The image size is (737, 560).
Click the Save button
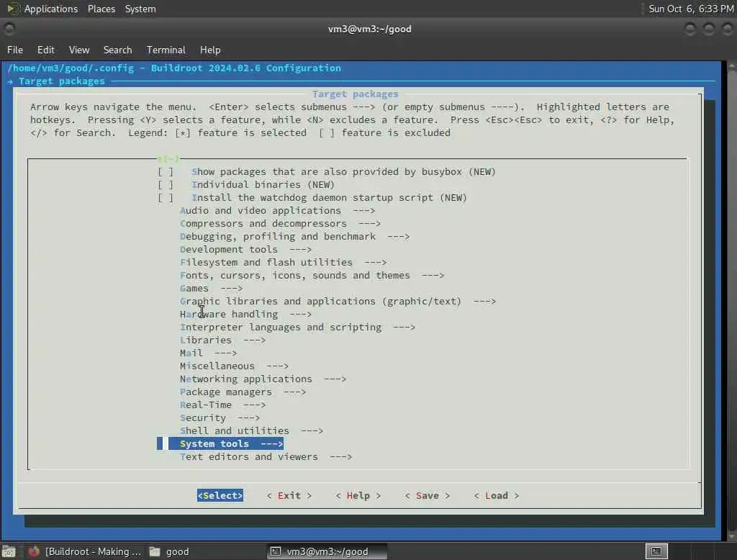(x=428, y=496)
